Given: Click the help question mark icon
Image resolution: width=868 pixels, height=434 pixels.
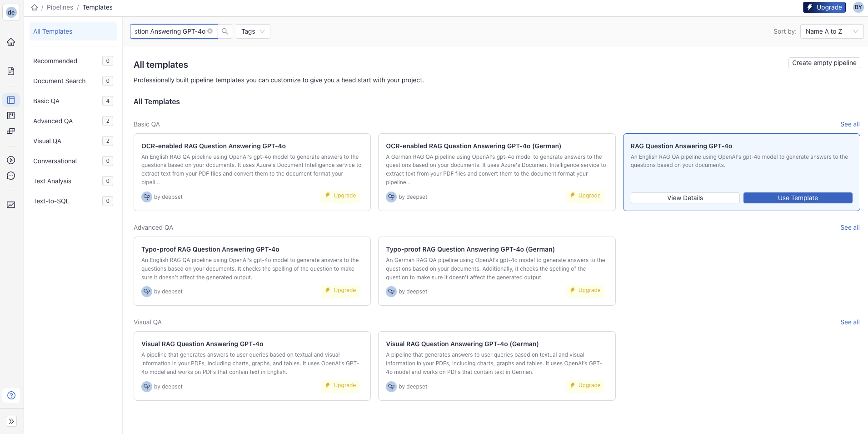Looking at the screenshot, I should click(11, 395).
